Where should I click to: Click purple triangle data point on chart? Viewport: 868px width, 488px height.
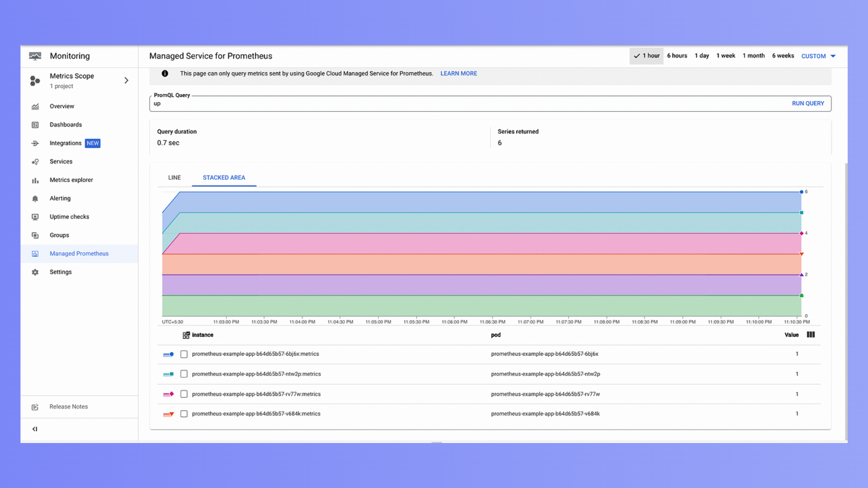pos(802,275)
